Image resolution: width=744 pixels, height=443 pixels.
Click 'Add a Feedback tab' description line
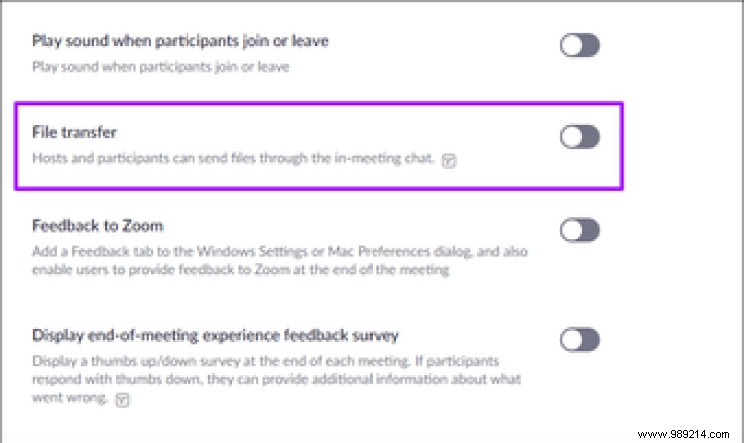[279, 251]
